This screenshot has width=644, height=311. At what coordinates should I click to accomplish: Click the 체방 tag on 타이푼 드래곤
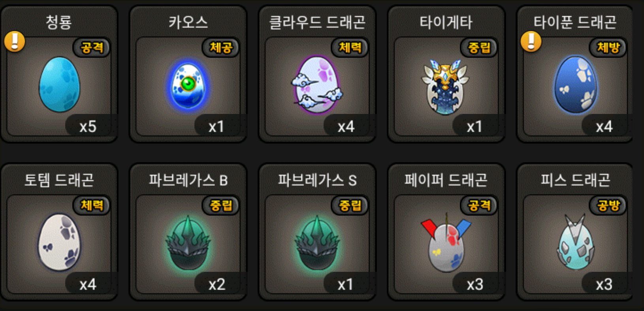[x=608, y=48]
